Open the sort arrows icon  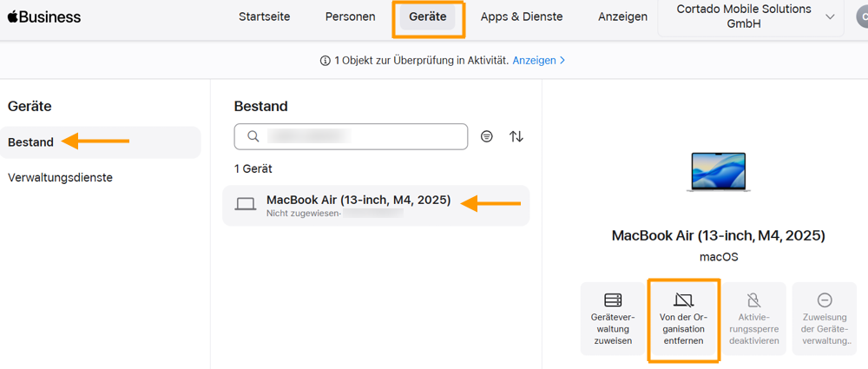[x=516, y=136]
